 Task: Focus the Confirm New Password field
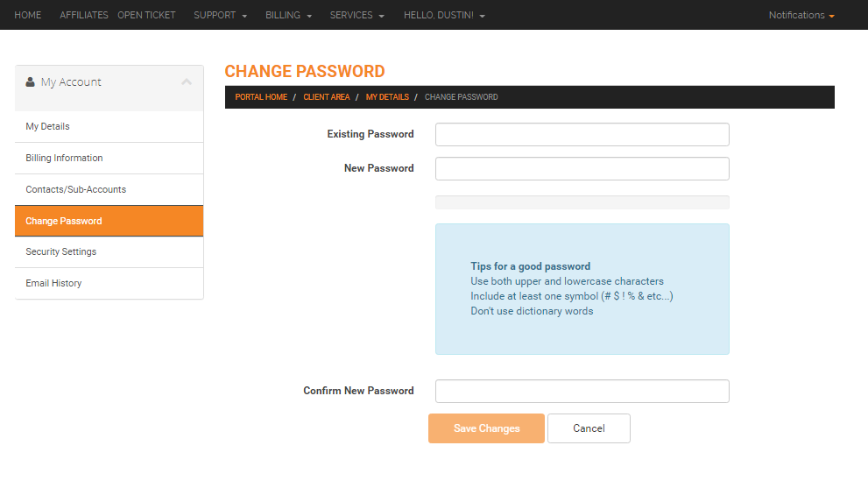[x=582, y=392]
